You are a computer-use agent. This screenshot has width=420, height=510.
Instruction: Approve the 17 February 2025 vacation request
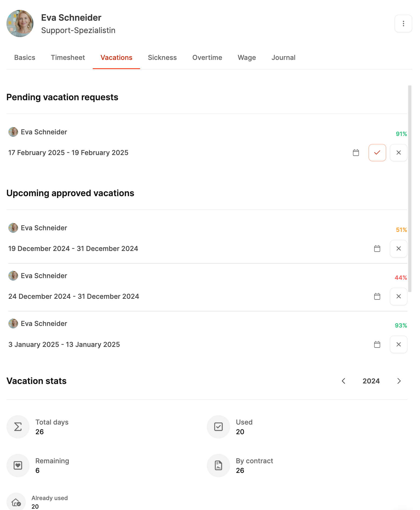tap(377, 153)
